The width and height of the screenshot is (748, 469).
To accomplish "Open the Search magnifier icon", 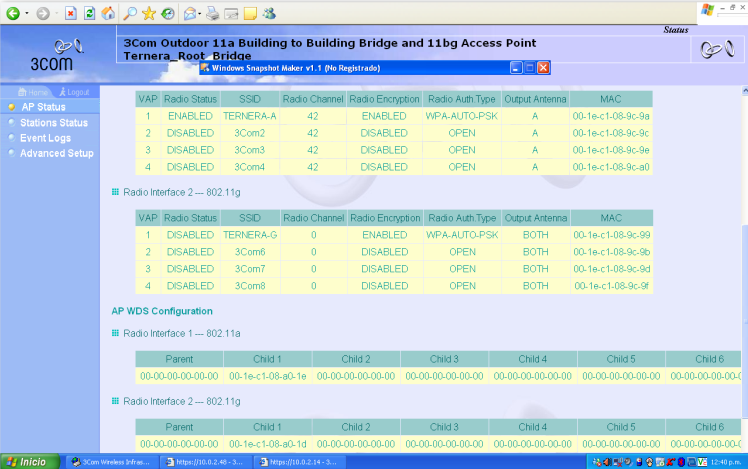I will pyautogui.click(x=130, y=14).
